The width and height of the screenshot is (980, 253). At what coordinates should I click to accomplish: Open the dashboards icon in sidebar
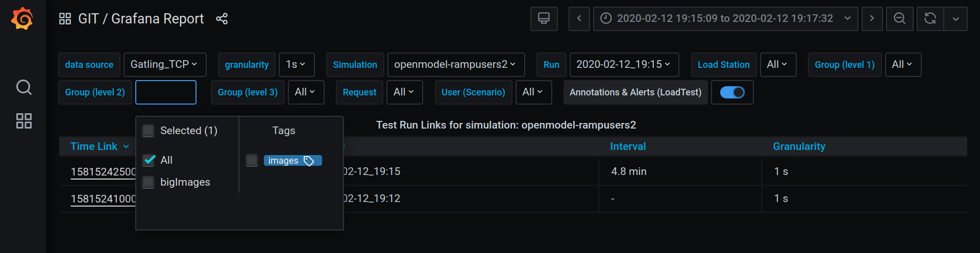(x=24, y=121)
